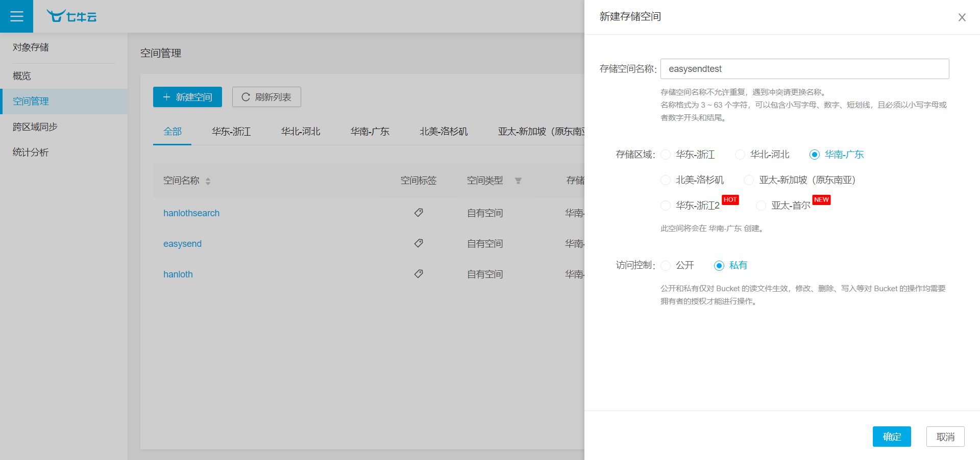
Task: Click tag icon for hanloth bucket
Action: pos(419,274)
